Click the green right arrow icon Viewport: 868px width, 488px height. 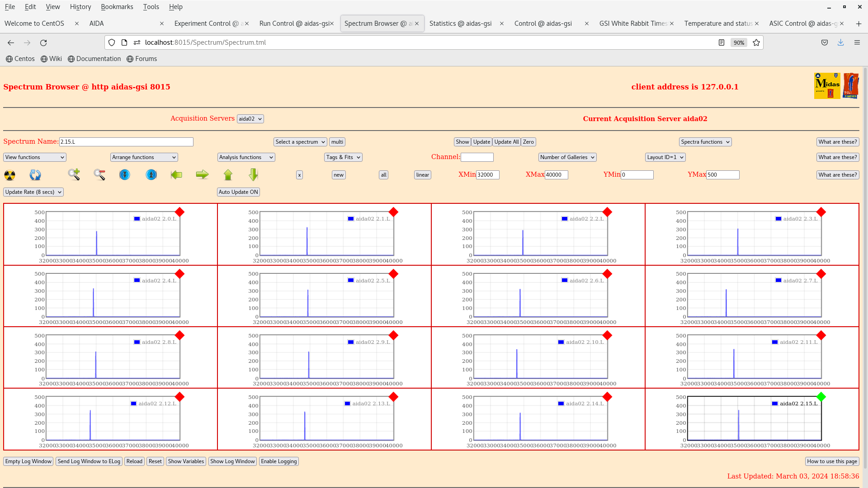pos(202,174)
